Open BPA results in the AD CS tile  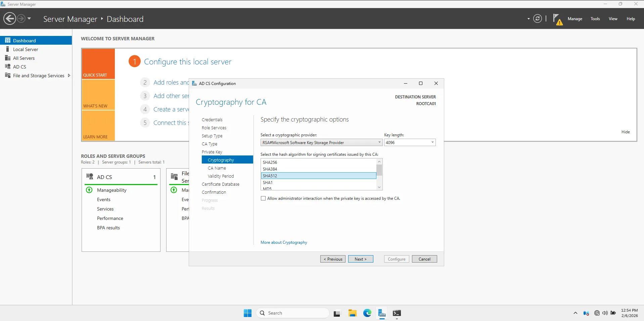pos(108,228)
